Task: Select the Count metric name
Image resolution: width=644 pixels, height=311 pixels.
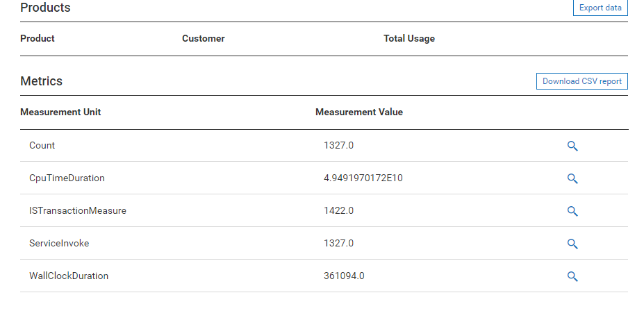Action: coord(42,146)
